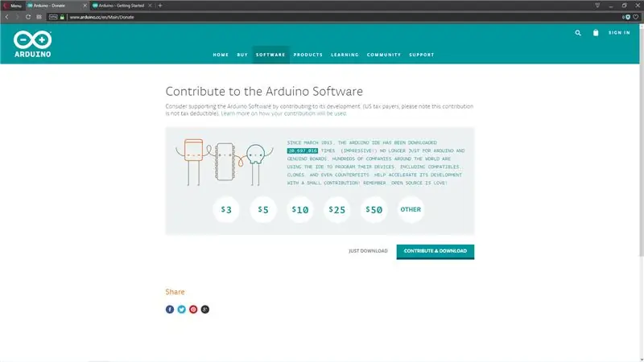Bookmark page with the heart icon
644x362 pixels.
pos(636,17)
